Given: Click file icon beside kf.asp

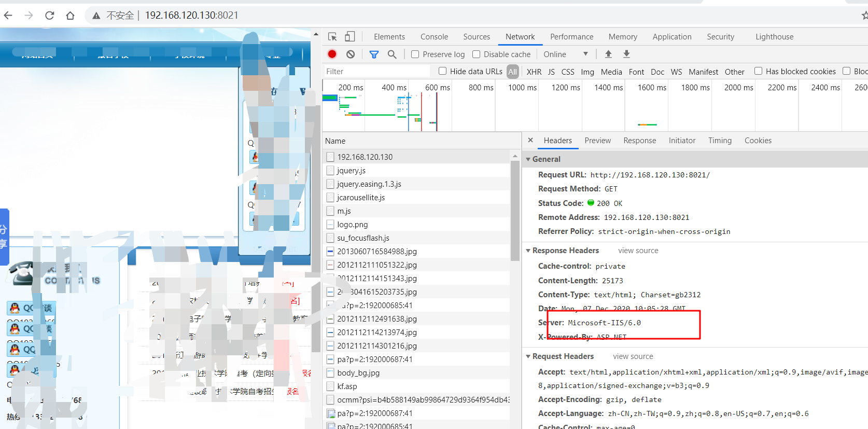Looking at the screenshot, I should [x=330, y=386].
